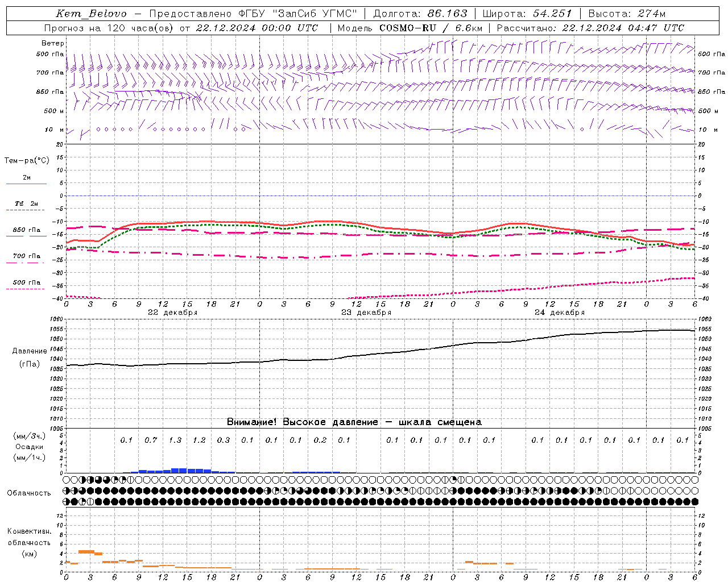Viewport: 728px width, 582px height.
Task: Click the precipitation value '1.2'
Action: [x=199, y=440]
